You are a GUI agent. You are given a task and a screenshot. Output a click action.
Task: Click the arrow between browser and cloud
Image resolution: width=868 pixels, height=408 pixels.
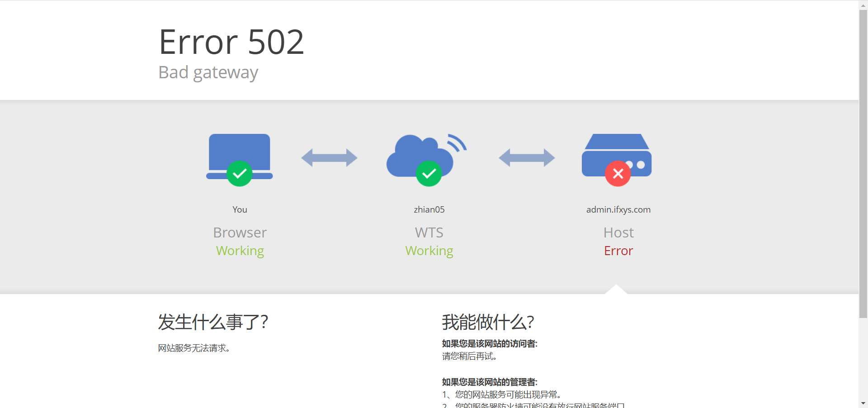click(329, 157)
